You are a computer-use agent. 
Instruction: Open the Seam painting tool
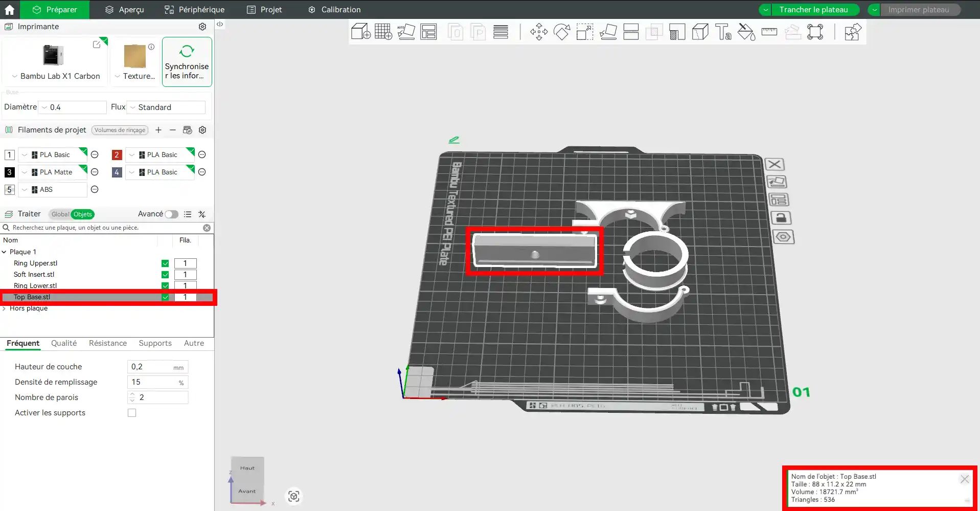click(700, 32)
